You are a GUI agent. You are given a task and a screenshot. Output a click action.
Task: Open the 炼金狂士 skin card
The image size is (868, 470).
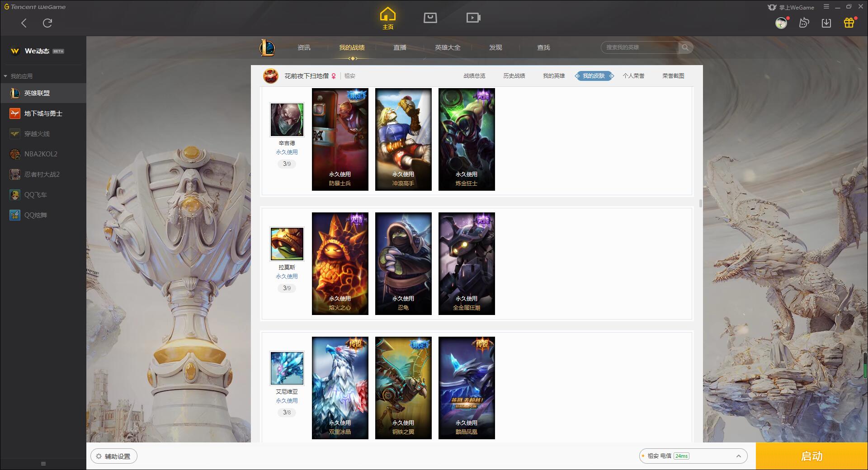click(x=467, y=139)
